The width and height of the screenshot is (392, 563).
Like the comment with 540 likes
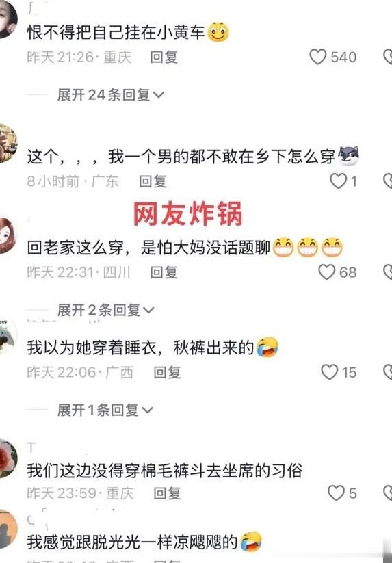[317, 57]
